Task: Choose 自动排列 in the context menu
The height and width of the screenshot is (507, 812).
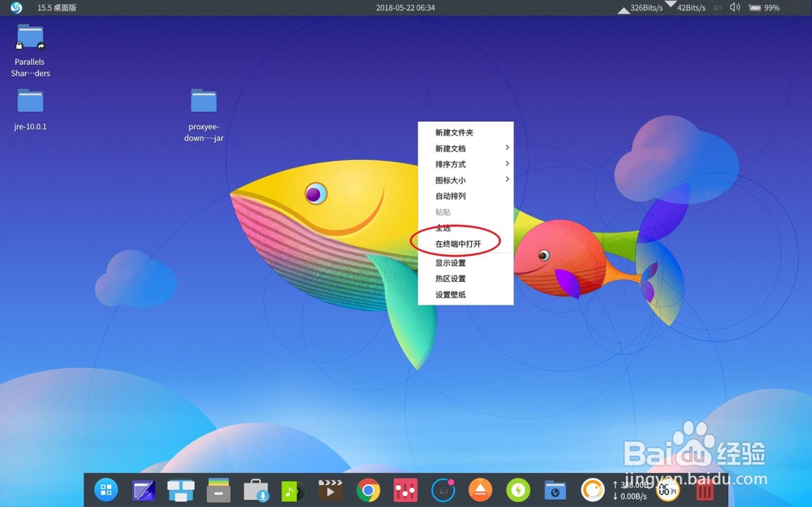Action: point(465,196)
